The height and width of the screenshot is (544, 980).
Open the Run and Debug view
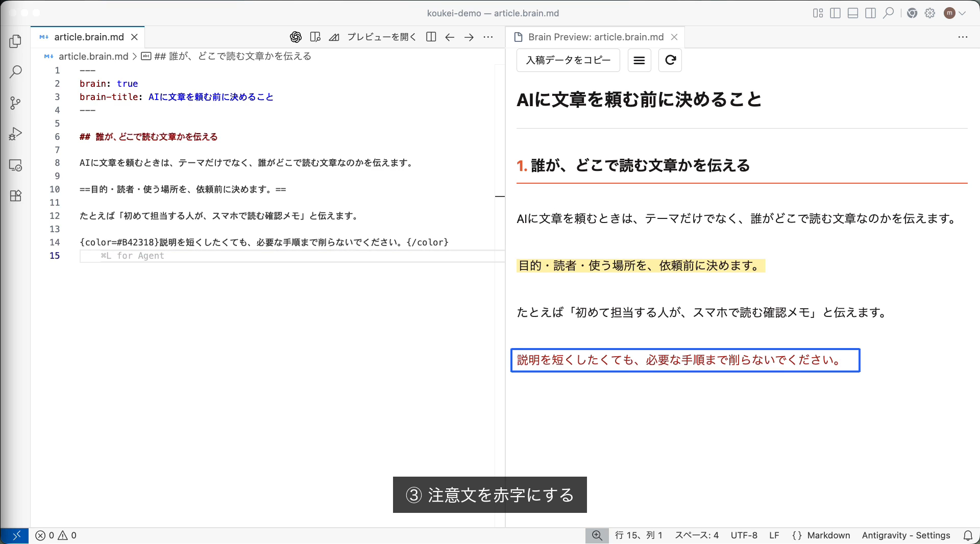(x=15, y=134)
